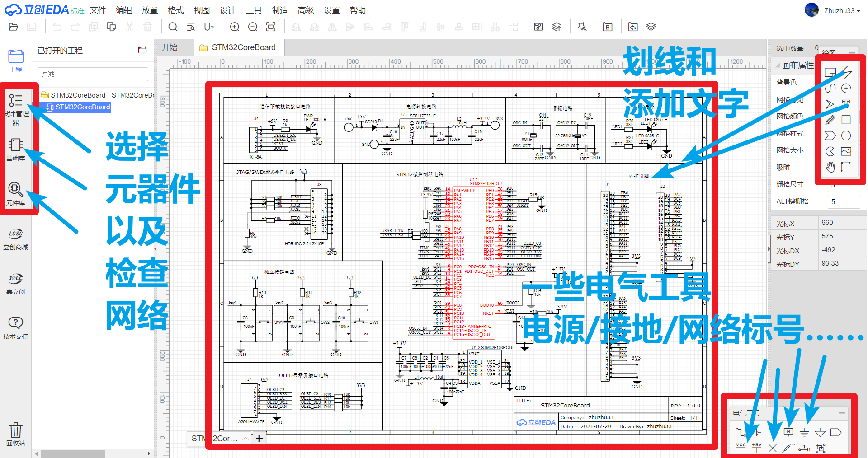Activate the hand pan tool

830,167
